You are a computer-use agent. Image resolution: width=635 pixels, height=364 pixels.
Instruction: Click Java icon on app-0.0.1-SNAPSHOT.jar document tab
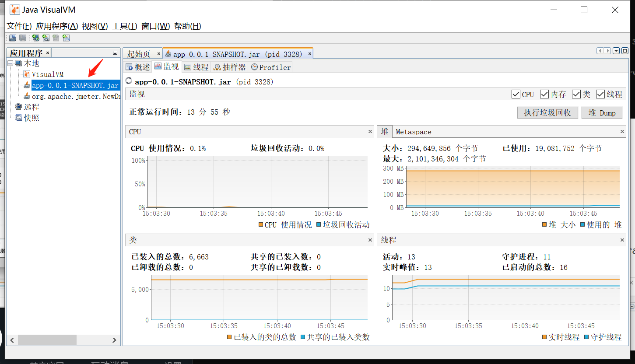point(168,54)
